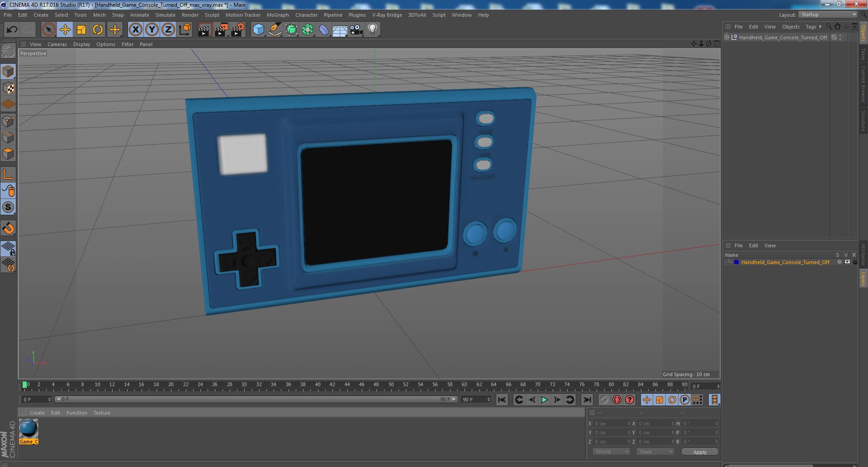Toggle Record Active Objects key
Image resolution: width=868 pixels, height=467 pixels.
pos(604,400)
